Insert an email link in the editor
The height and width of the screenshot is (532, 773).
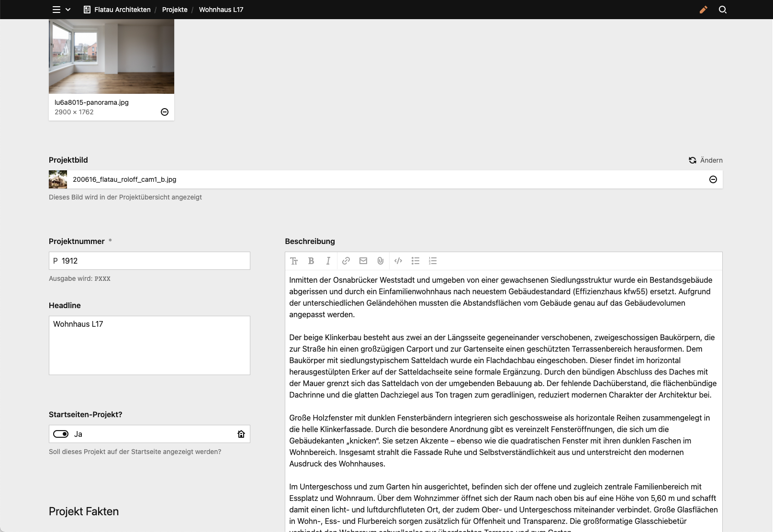pyautogui.click(x=363, y=261)
